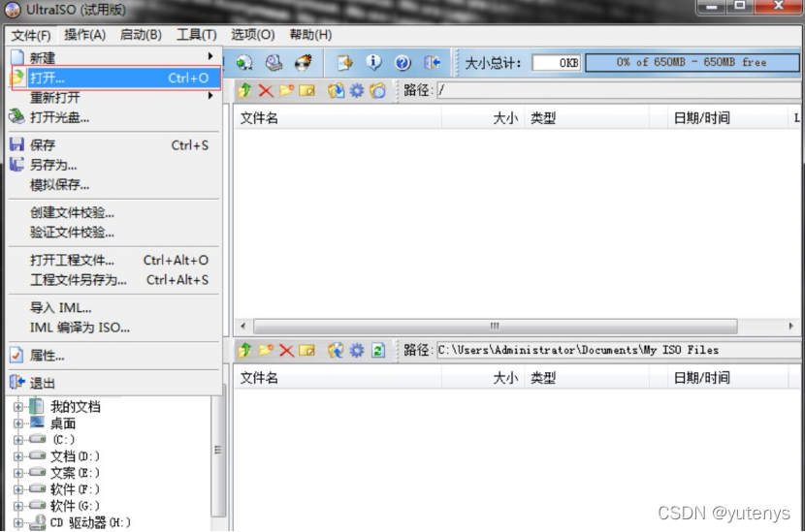Expand the 文案 (E:) drive node
The width and height of the screenshot is (805, 532).
[x=18, y=473]
